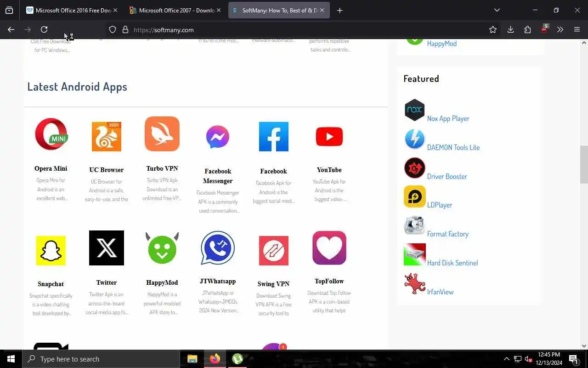
Task: Open the Swing VPN app icon
Action: pos(273,250)
